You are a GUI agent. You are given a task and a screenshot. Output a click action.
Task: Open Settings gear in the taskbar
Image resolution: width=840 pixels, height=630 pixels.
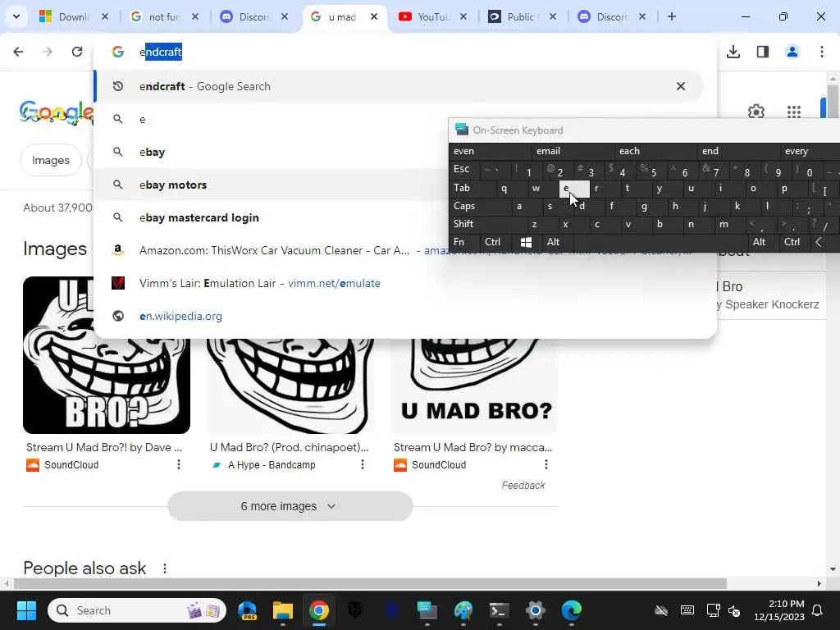point(535,610)
